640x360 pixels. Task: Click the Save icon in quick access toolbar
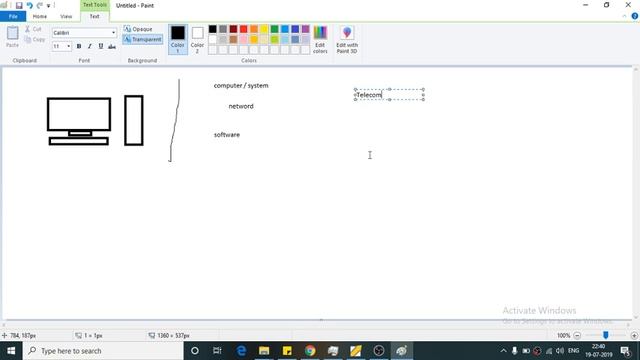[19, 6]
